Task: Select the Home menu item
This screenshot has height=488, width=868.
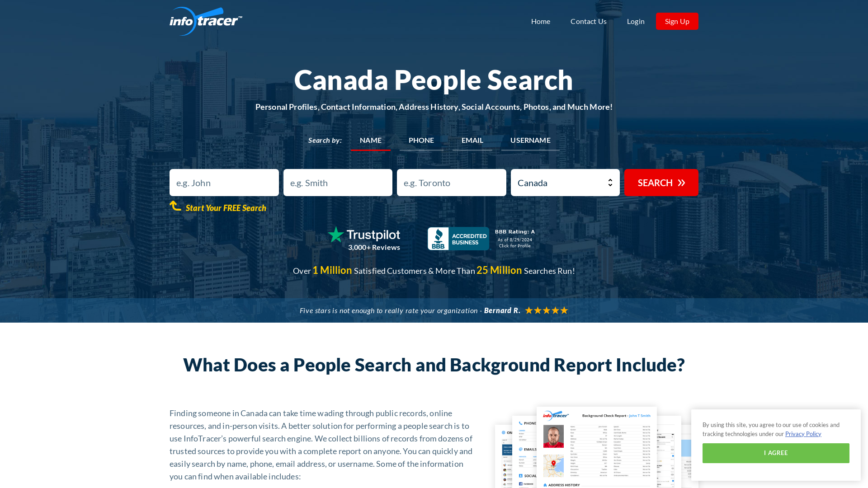Action: (541, 21)
